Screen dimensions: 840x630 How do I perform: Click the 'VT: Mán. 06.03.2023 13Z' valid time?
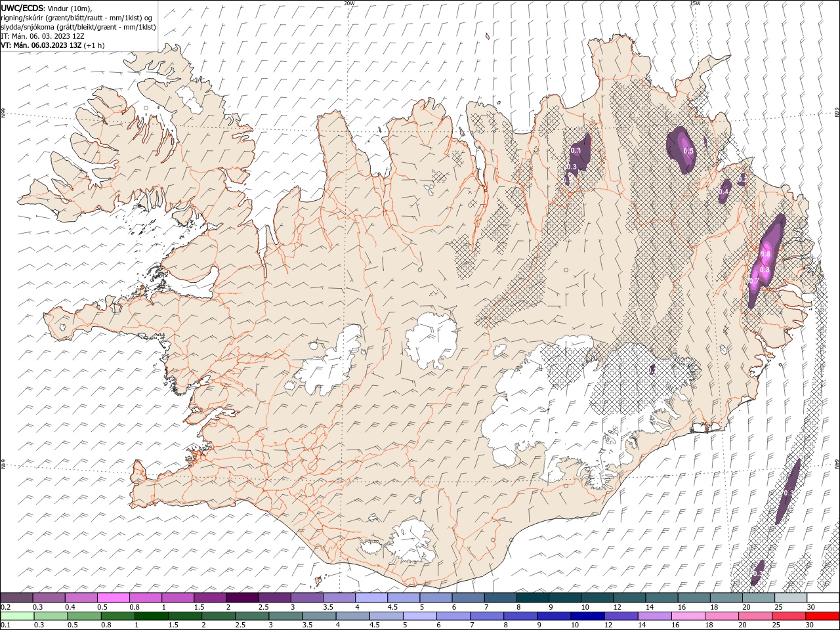coord(41,45)
